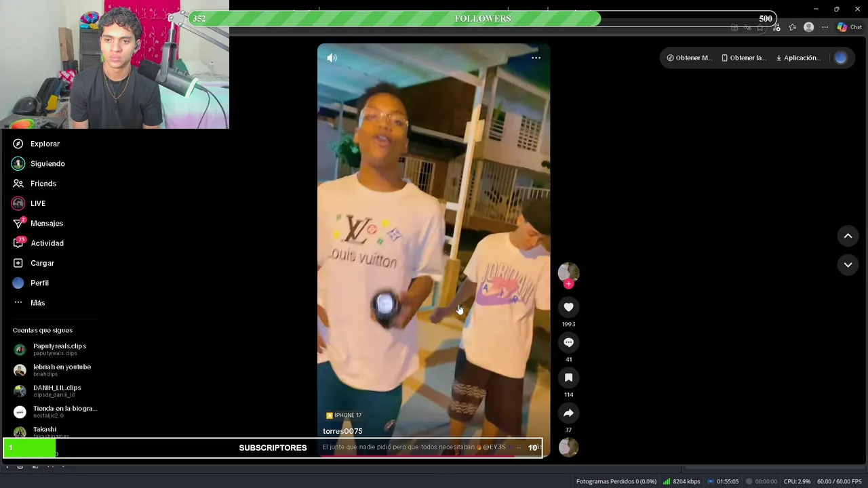The height and width of the screenshot is (488, 868).
Task: Click the video progress bar under the caption
Action: coord(433,455)
